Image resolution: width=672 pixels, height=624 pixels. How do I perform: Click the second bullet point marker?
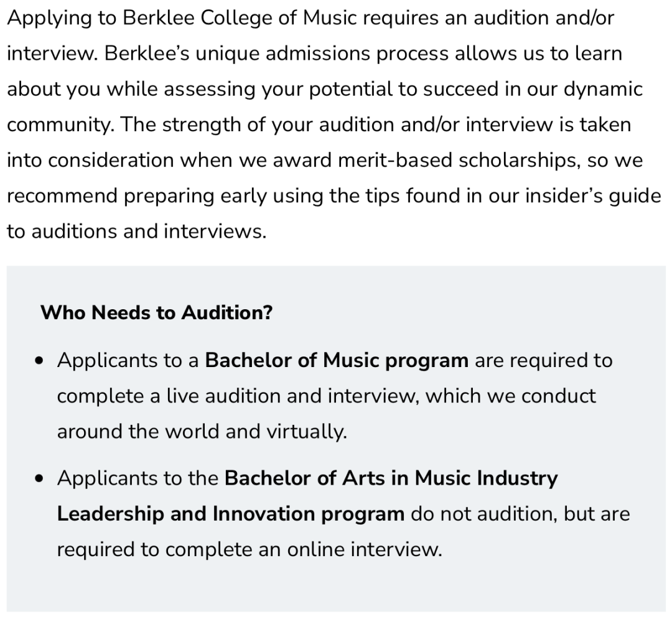(40, 480)
